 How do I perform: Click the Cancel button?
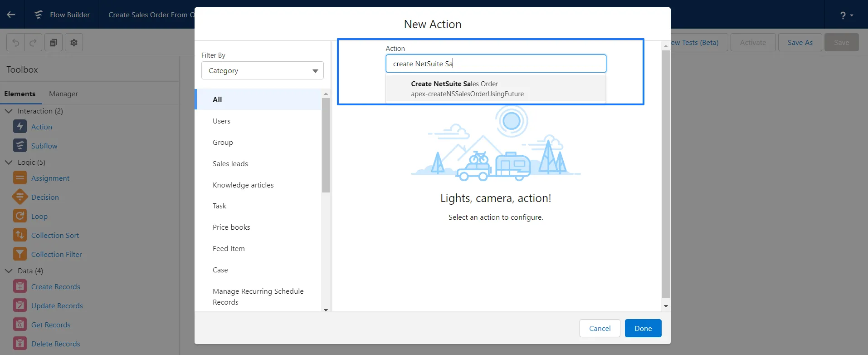click(x=600, y=328)
